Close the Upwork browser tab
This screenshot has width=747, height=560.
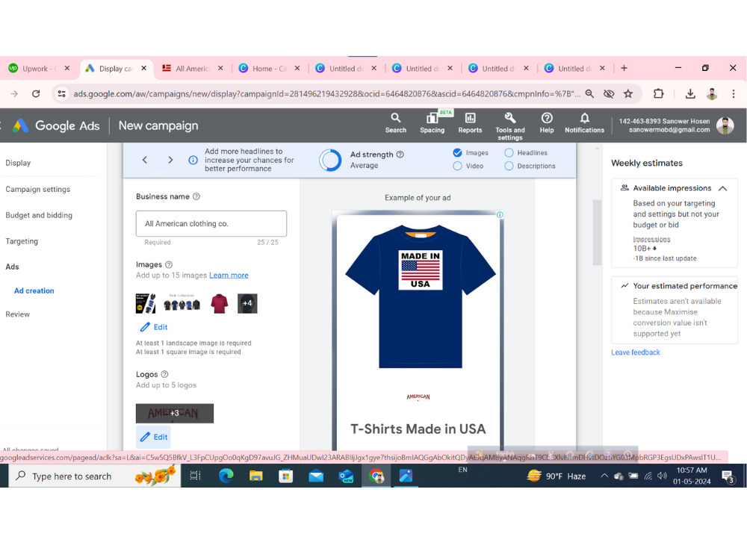pyautogui.click(x=67, y=68)
